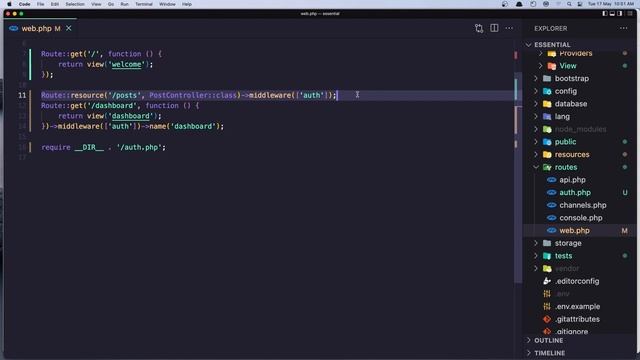Open Control Center in menu bar
This screenshot has width=640, height=360.
pos(580,4)
